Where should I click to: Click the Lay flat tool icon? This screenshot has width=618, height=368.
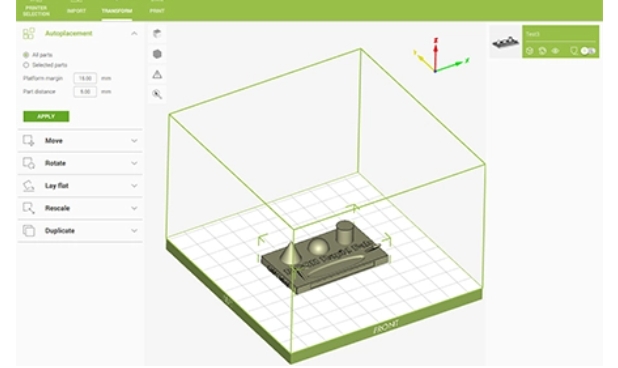pyautogui.click(x=28, y=186)
